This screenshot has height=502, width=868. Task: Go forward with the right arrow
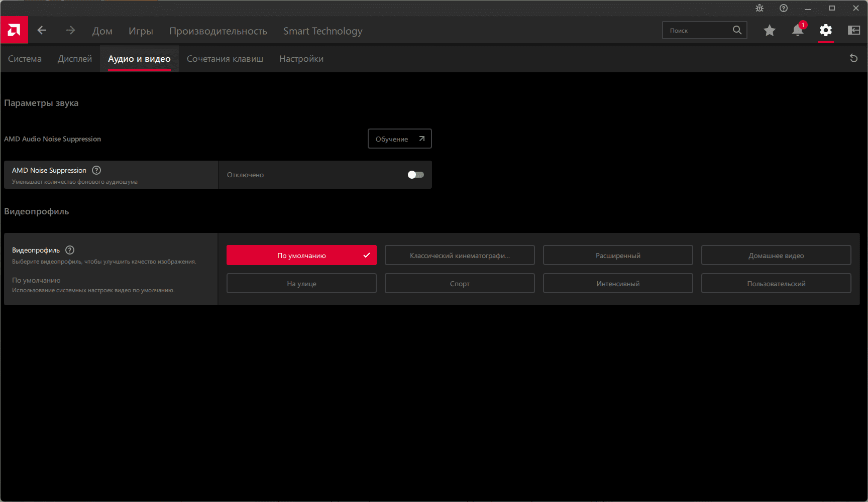(70, 30)
